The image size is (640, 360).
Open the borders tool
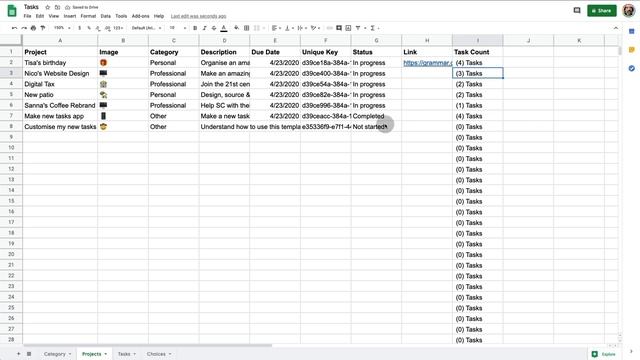click(x=247, y=28)
